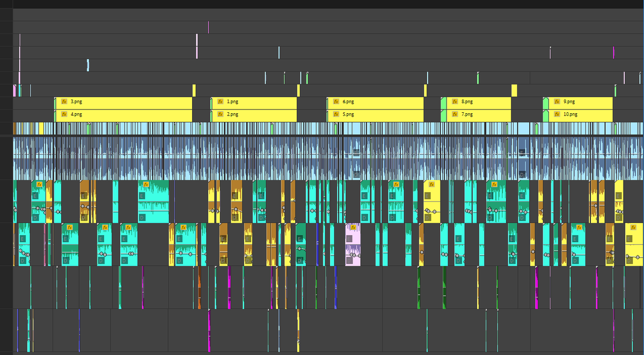
Task: Click the fx badge on 6.png clip
Action: coord(336,102)
